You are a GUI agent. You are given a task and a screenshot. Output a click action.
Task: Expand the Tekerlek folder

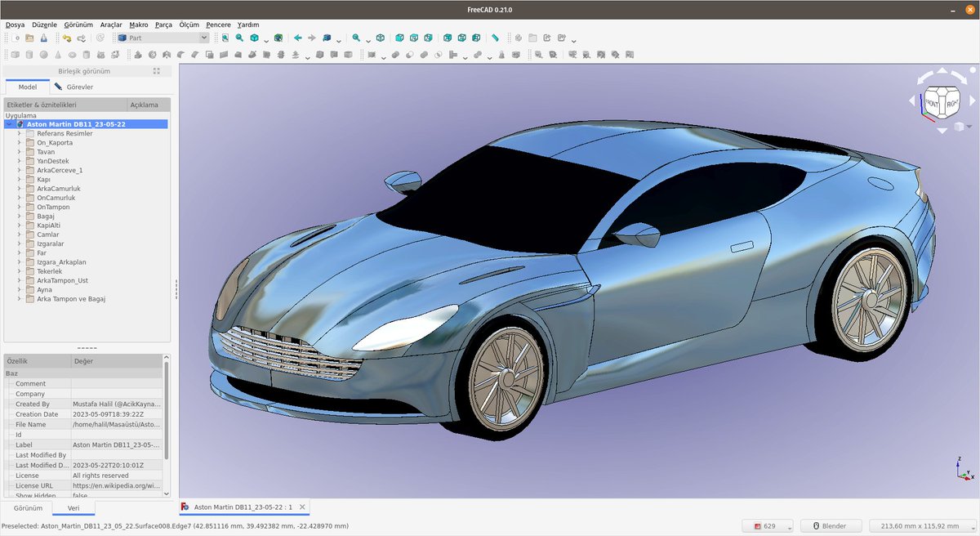[19, 271]
